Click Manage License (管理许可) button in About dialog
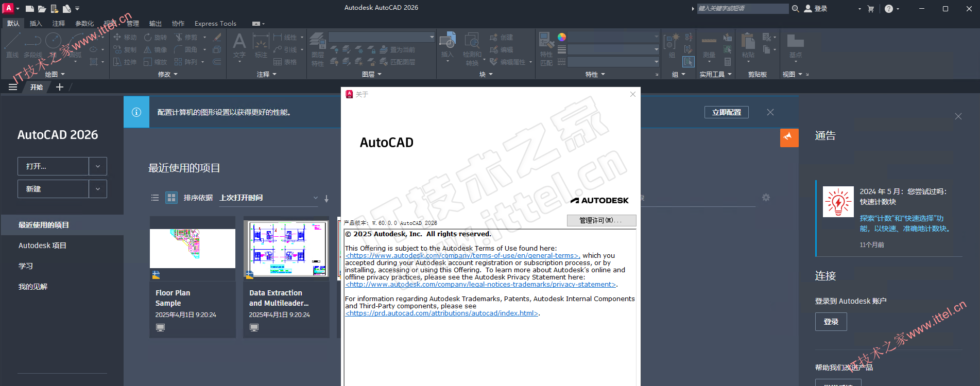The height and width of the screenshot is (386, 980). [x=601, y=220]
